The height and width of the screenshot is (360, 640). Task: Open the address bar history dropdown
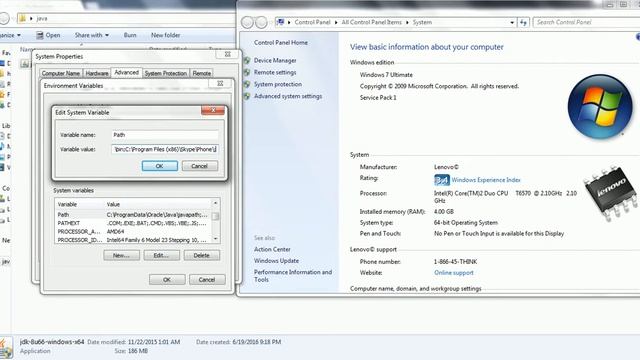pos(512,22)
